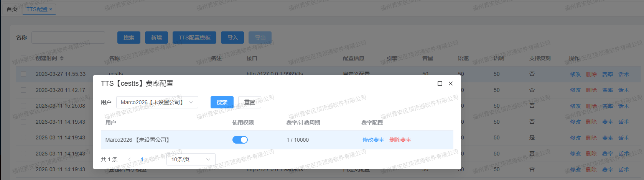Close the TTS cestts 费率配置 dialog
Screen dimensions: 644x180
451,83
